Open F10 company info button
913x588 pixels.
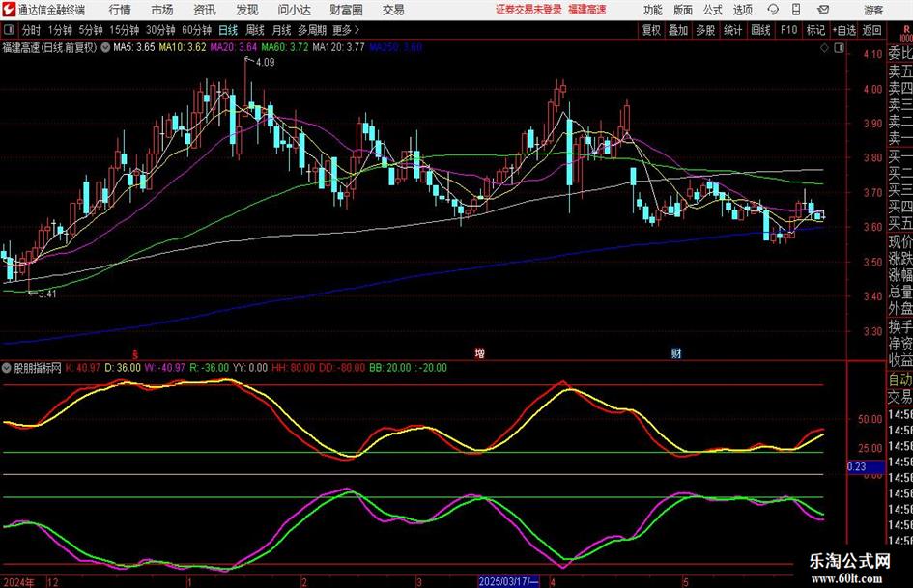[x=788, y=30]
